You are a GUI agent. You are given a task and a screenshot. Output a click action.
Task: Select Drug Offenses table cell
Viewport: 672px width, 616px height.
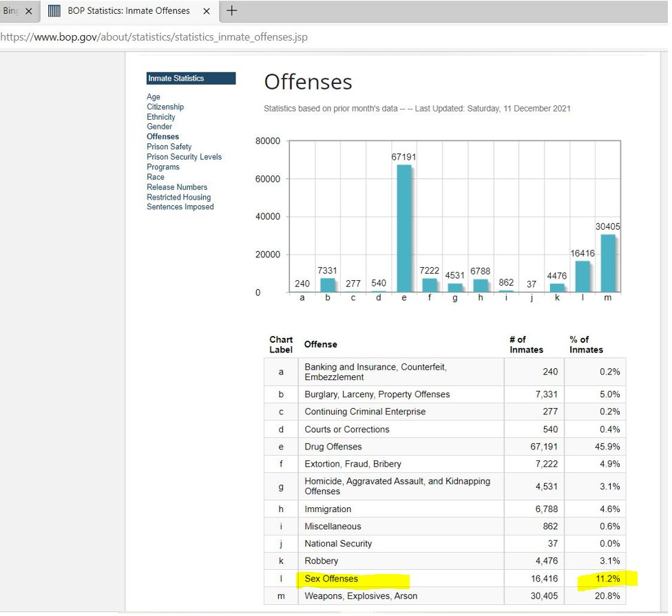click(x=401, y=447)
